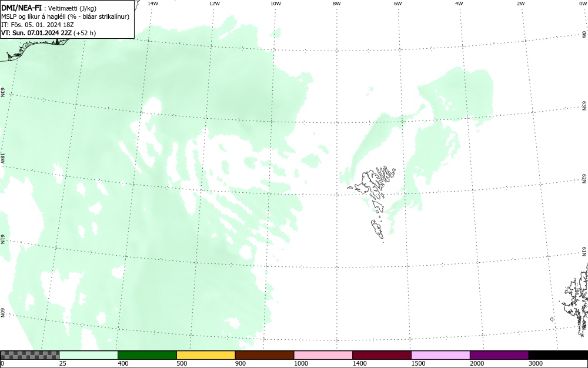Click the 'Veltimætti (J/kg)' label
Image resolution: width=588 pixels, height=368 pixels.
(72, 8)
